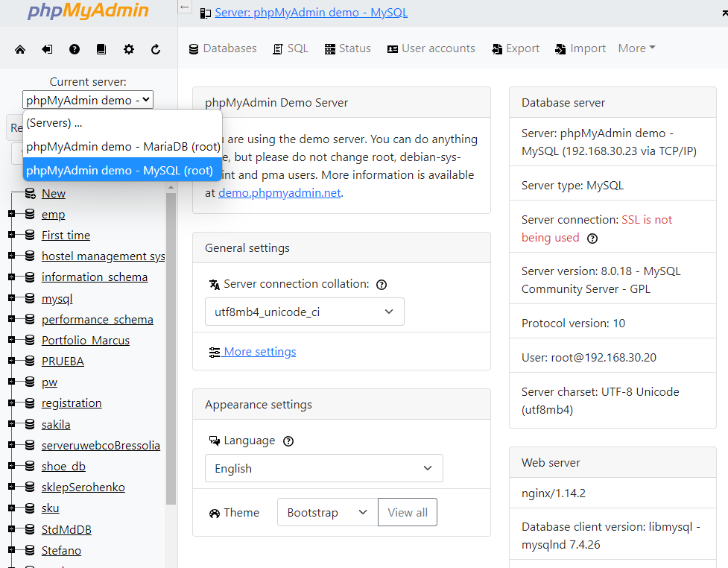
Task: Expand the sakila database tree node
Action: 12,424
